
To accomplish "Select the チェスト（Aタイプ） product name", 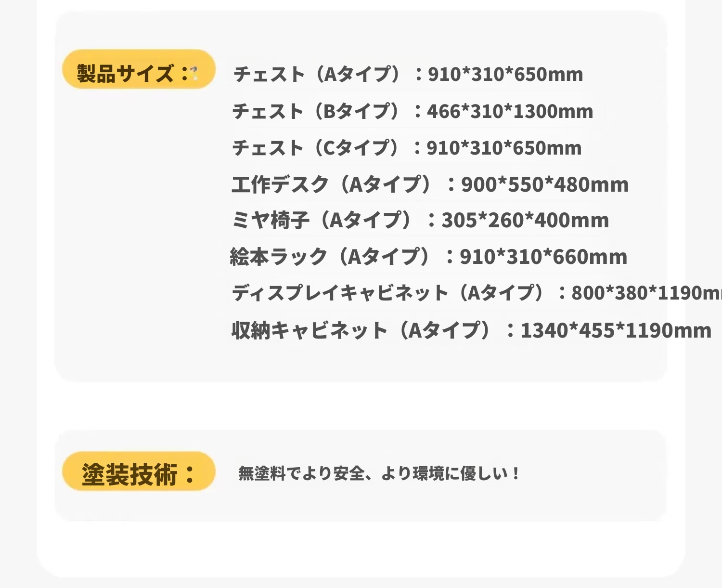I will 318,75.
